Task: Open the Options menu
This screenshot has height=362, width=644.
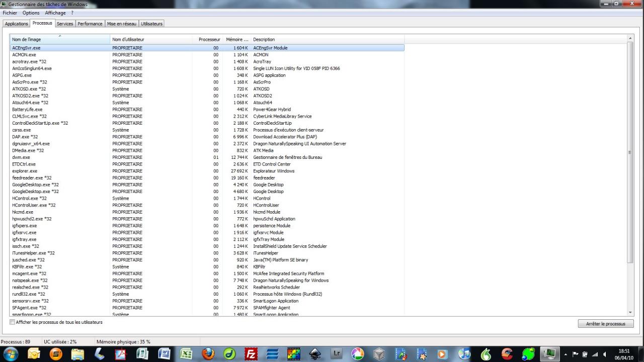Action: point(31,13)
